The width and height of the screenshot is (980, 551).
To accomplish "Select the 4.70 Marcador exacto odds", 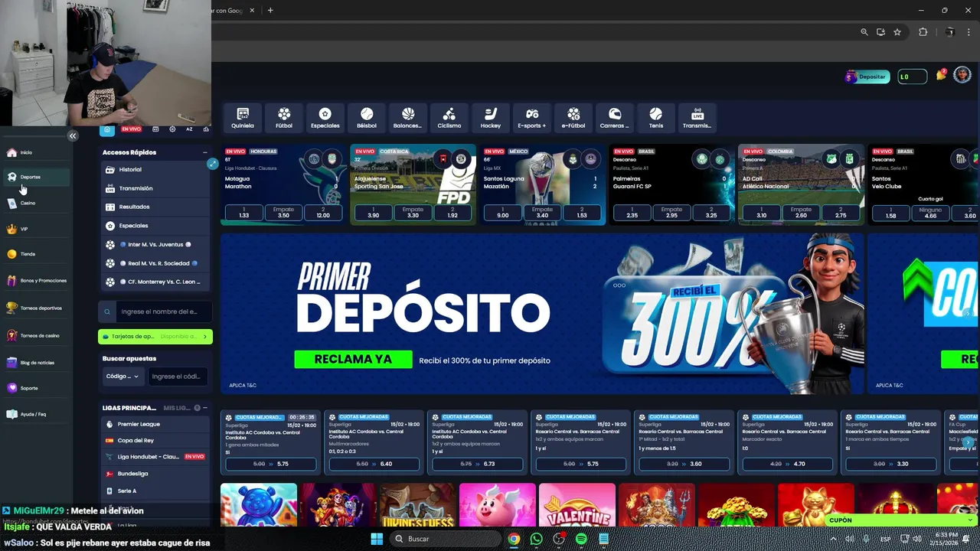I will 788,464.
